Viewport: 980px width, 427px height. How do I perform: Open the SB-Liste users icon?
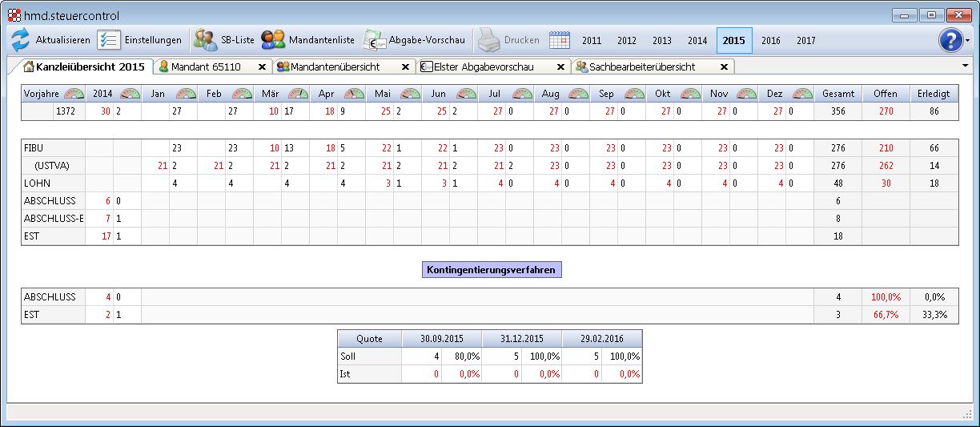click(205, 40)
